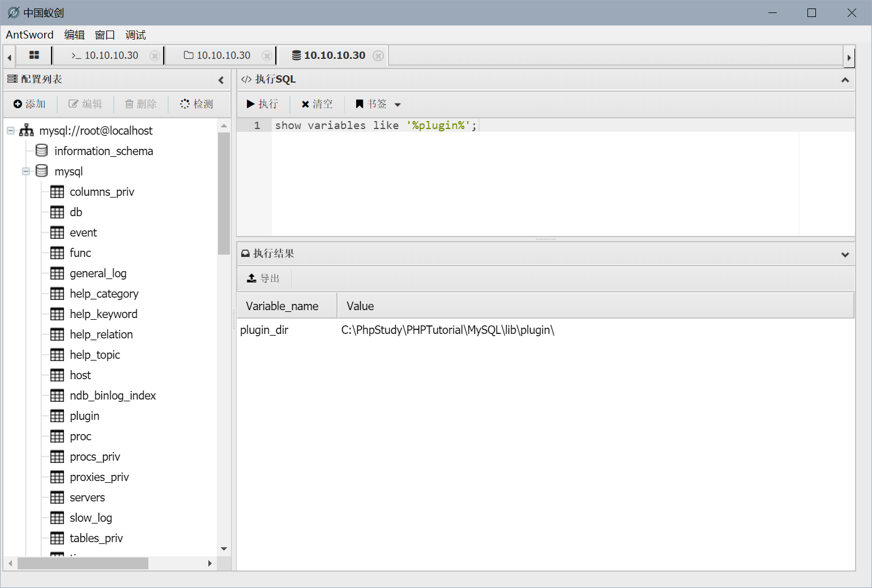The width and height of the screenshot is (872, 588).
Task: Close the file manager 10.10.10.30 tab
Action: click(x=266, y=55)
